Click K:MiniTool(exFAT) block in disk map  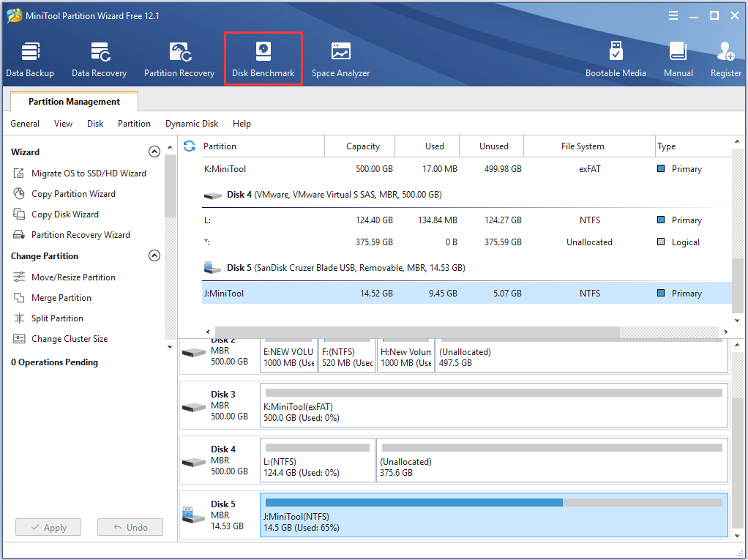[x=494, y=406]
